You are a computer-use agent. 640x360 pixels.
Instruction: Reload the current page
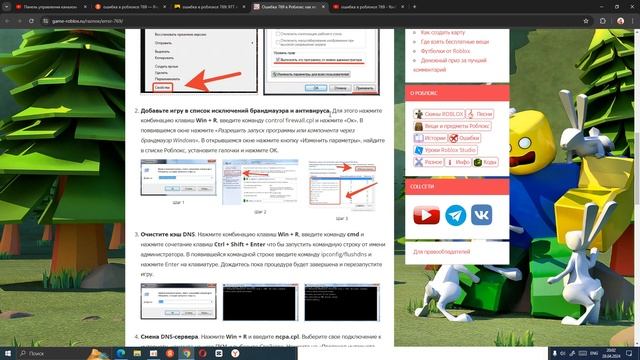click(x=31, y=21)
